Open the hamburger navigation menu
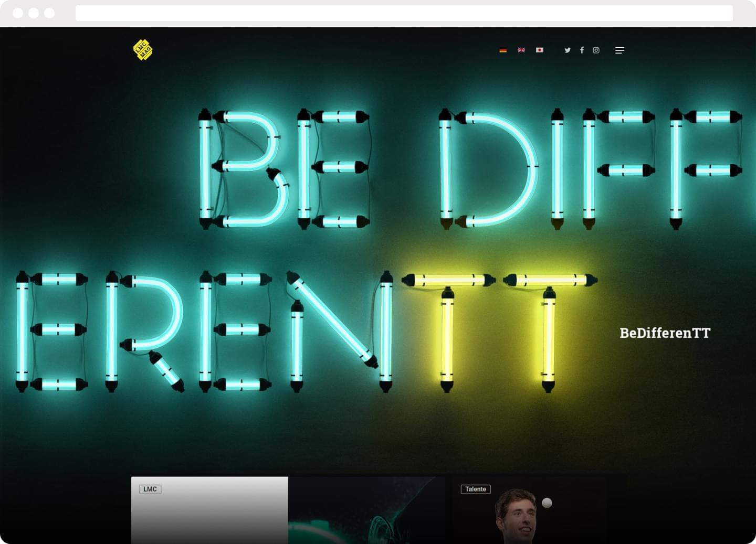 619,50
